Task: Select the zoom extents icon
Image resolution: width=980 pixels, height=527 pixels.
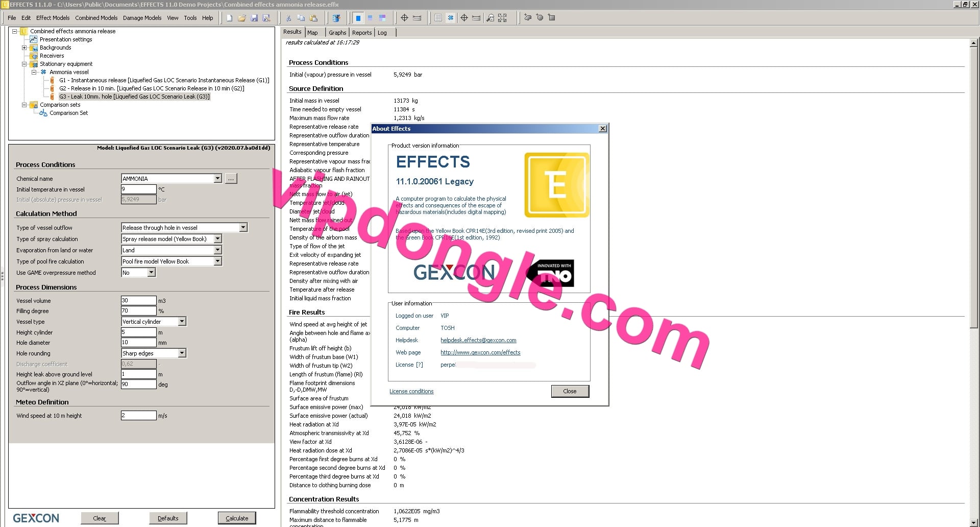Action: (502, 17)
